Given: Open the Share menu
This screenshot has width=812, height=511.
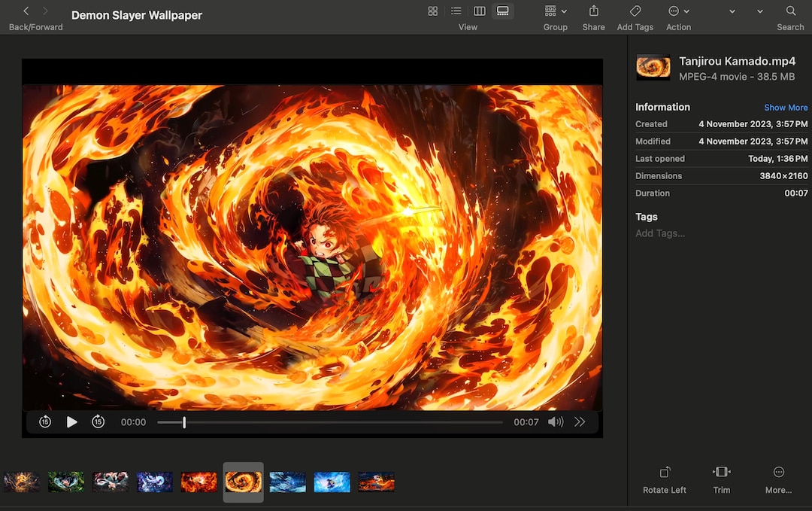Looking at the screenshot, I should pyautogui.click(x=593, y=11).
